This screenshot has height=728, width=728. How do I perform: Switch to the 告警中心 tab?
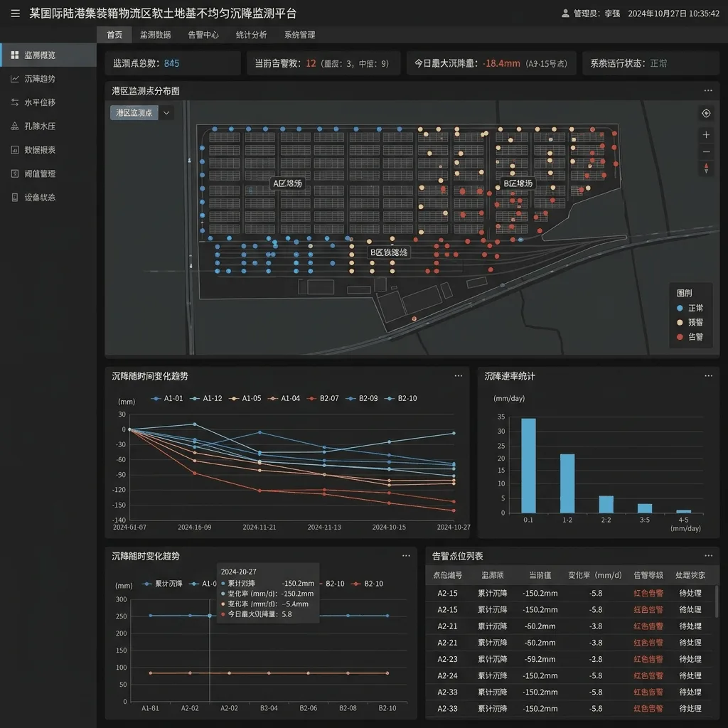coord(203,35)
